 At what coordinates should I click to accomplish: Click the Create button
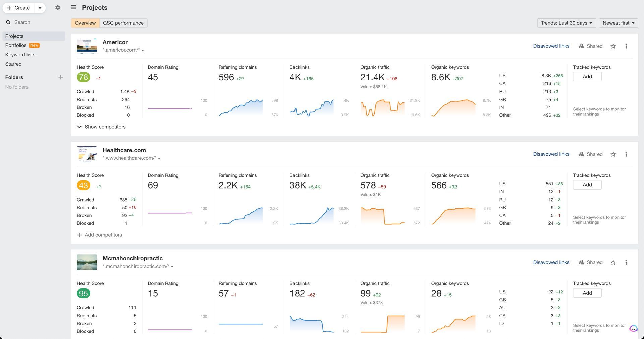[18, 8]
